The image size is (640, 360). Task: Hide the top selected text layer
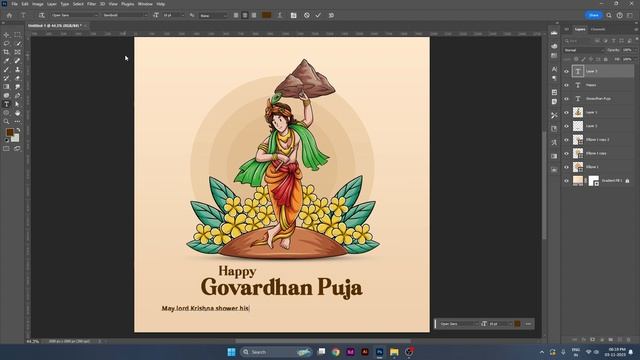click(567, 71)
